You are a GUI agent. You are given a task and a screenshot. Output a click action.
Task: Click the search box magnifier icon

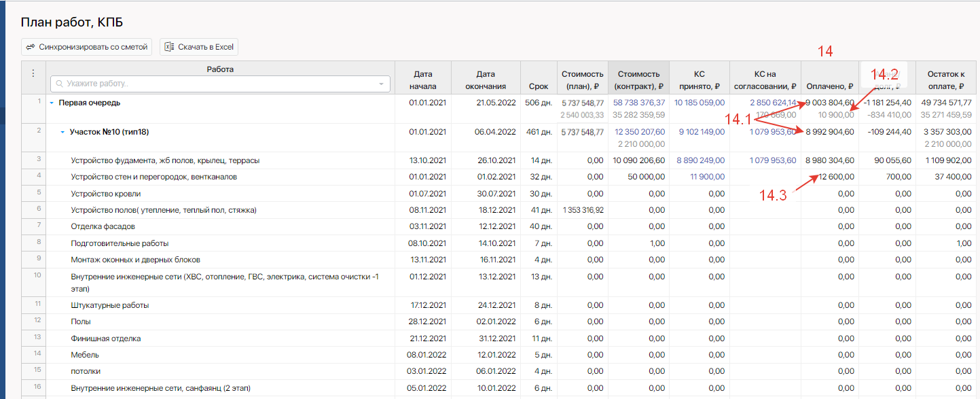[60, 84]
